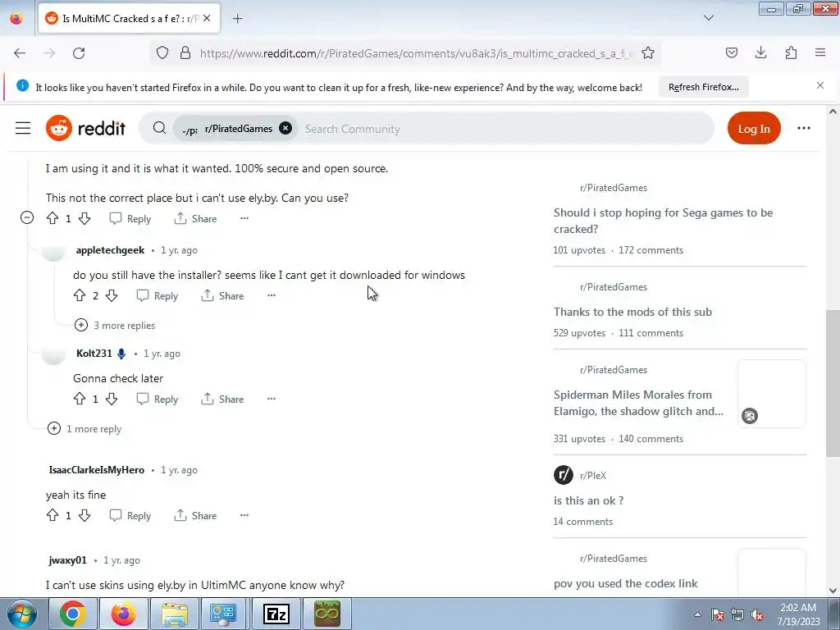Upvote the yeah its fine comment
The width and height of the screenshot is (840, 630).
(52, 515)
